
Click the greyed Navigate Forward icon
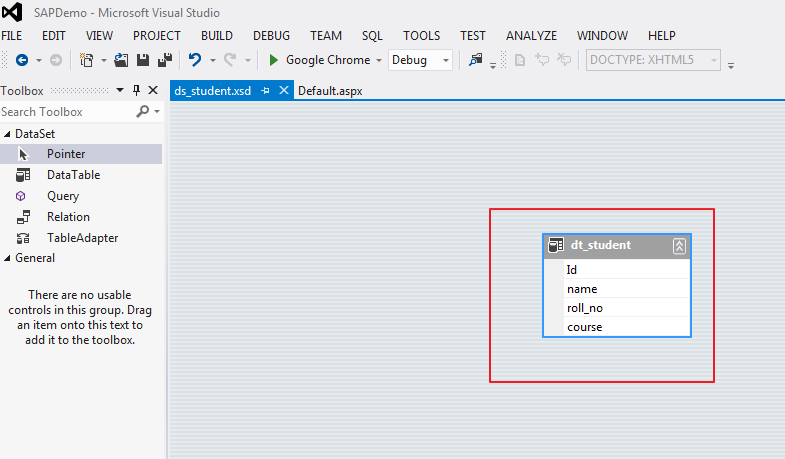click(56, 60)
